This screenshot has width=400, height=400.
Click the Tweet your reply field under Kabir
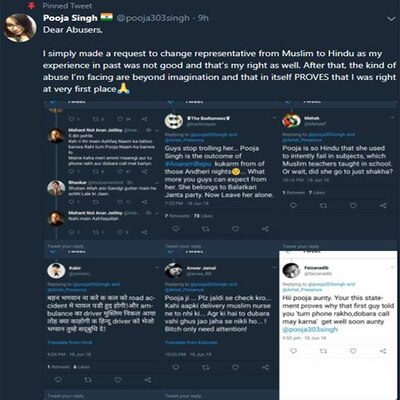tap(103, 396)
